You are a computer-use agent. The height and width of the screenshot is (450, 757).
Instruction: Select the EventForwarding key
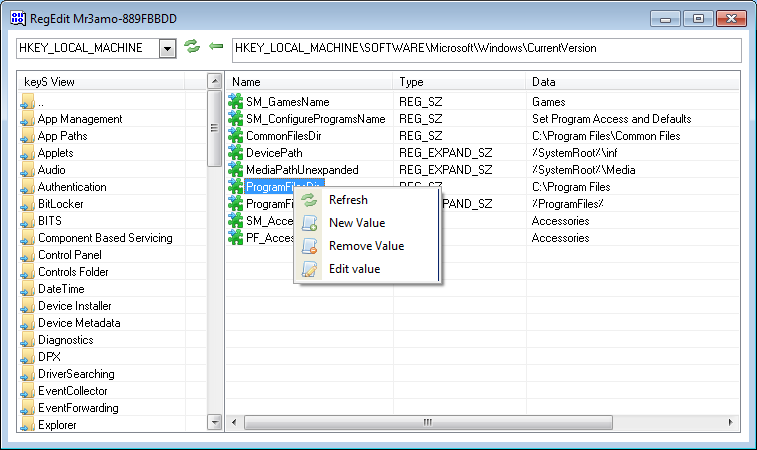point(78,408)
